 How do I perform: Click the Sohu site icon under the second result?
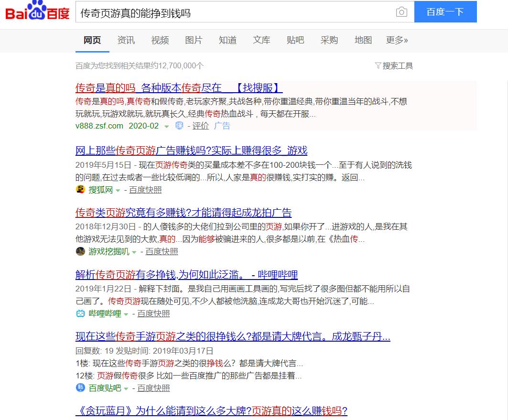pyautogui.click(x=80, y=190)
